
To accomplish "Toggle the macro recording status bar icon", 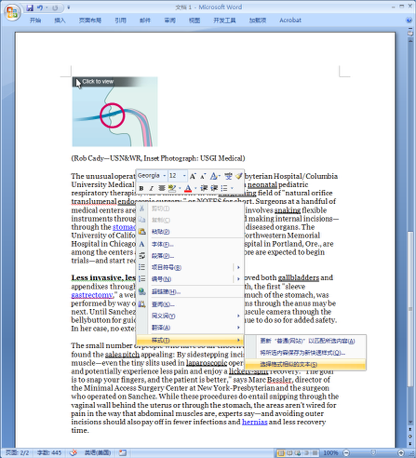I will coord(123,453).
